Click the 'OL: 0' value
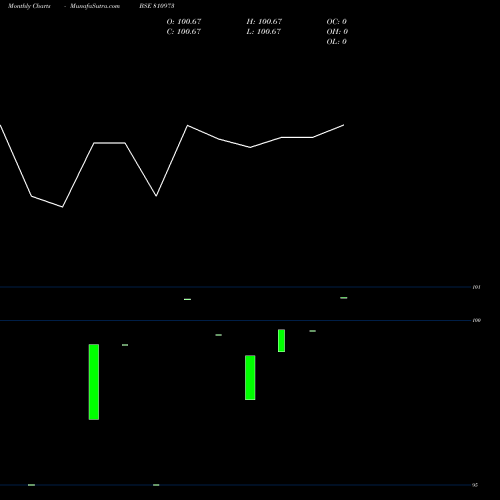Viewport: 500px width, 500px height. click(337, 42)
